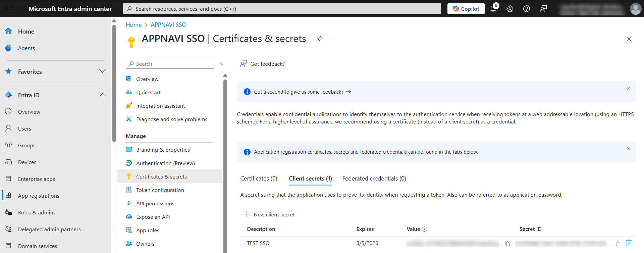Viewport: 644px width, 253px height.
Task: Close the Certificates & secrets blade
Action: (629, 39)
